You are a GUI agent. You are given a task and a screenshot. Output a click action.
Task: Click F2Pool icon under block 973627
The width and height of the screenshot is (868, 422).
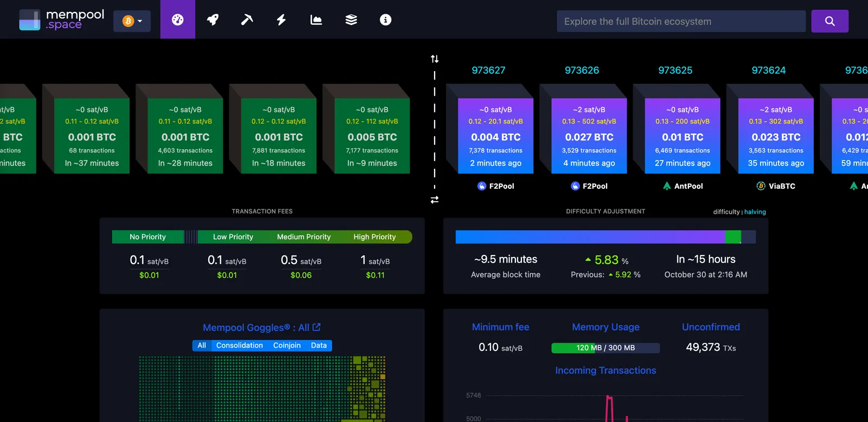click(482, 186)
